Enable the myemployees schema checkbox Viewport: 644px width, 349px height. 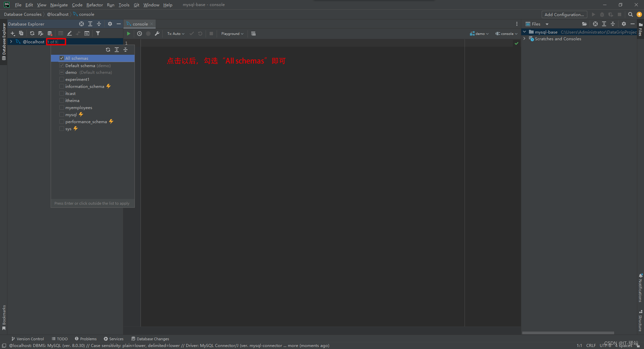click(x=62, y=107)
